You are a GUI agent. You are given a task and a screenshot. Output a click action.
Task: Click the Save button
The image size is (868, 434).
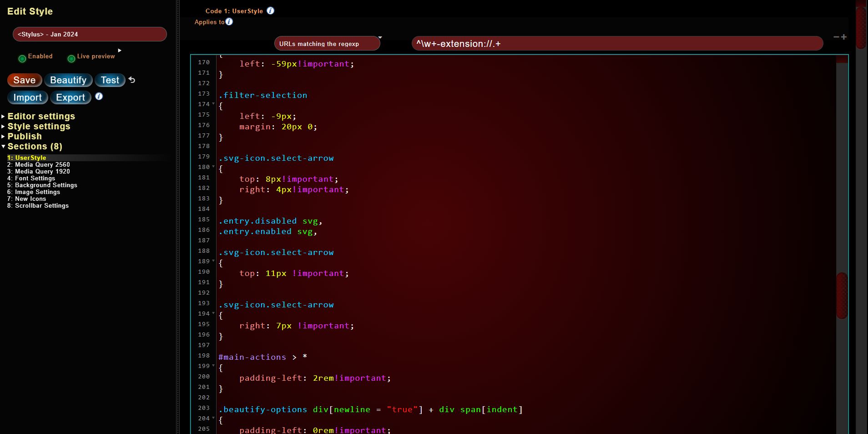(x=25, y=80)
